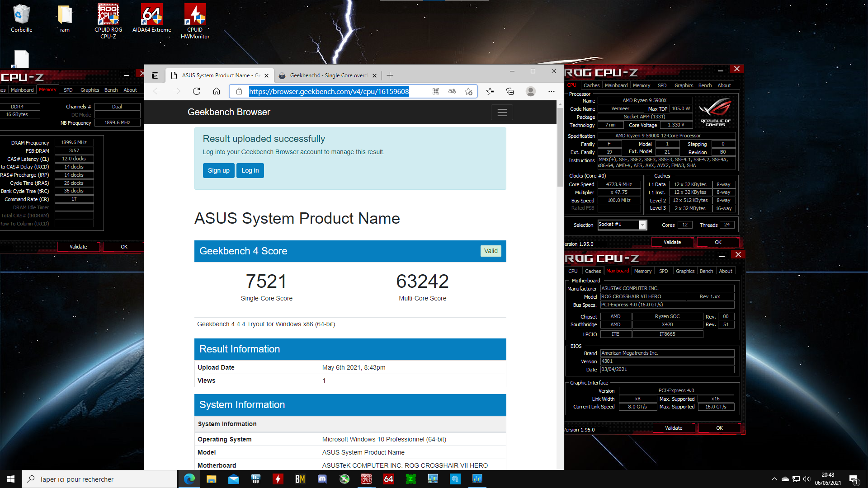
Task: Click the 7521 Single-Core Score value
Action: [x=266, y=281]
